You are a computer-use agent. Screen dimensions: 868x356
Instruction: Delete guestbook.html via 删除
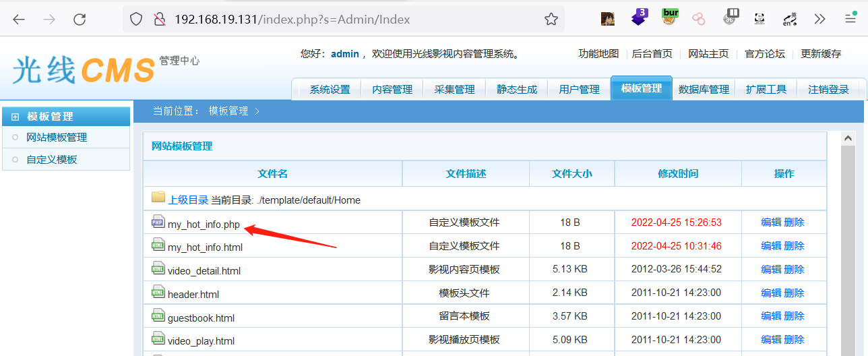[x=794, y=316]
